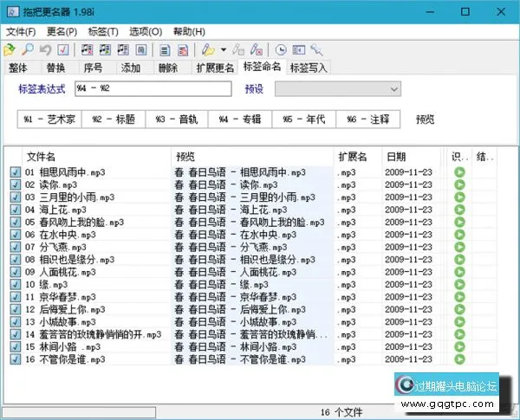Click the open folder toolbar icon
Screen dimensions: 520x420
[x=10, y=49]
